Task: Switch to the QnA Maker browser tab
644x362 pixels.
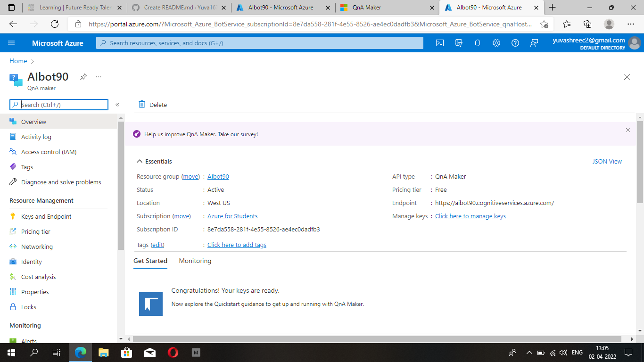Action: pyautogui.click(x=387, y=8)
